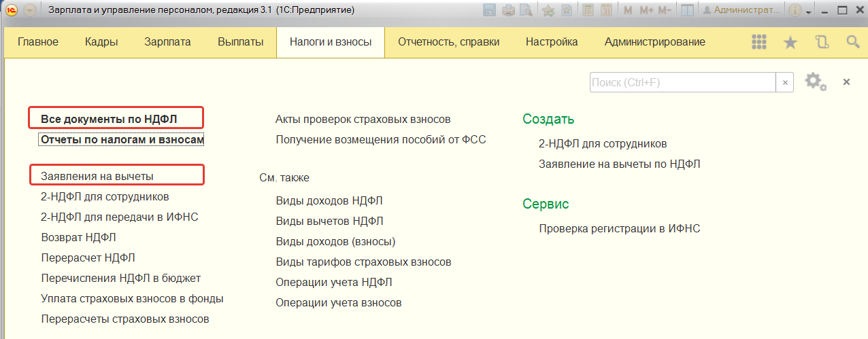The image size is (868, 339).
Task: Open Favorites star in section panel
Action: click(x=790, y=42)
